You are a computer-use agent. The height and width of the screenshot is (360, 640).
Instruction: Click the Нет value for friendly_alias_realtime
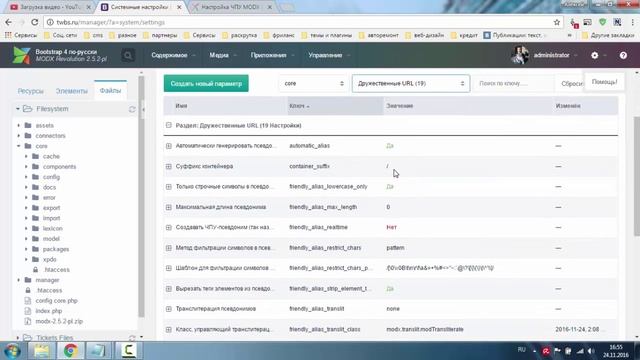(x=391, y=227)
